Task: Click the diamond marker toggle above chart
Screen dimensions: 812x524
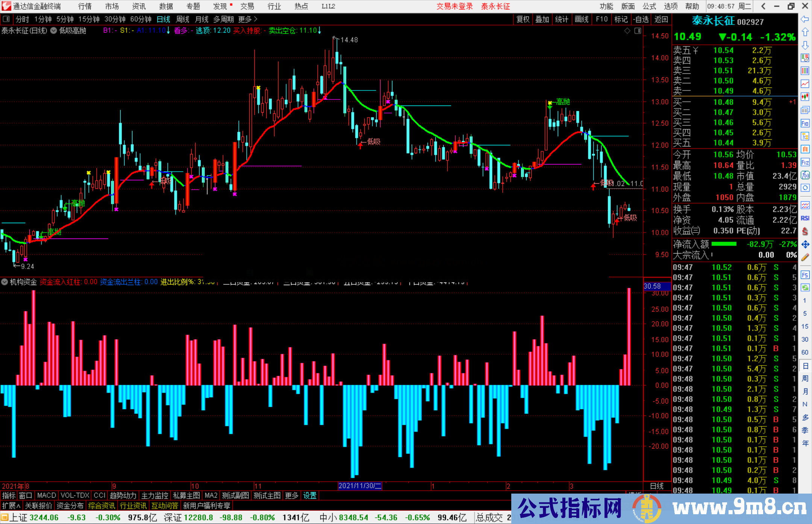Action: 627,31
